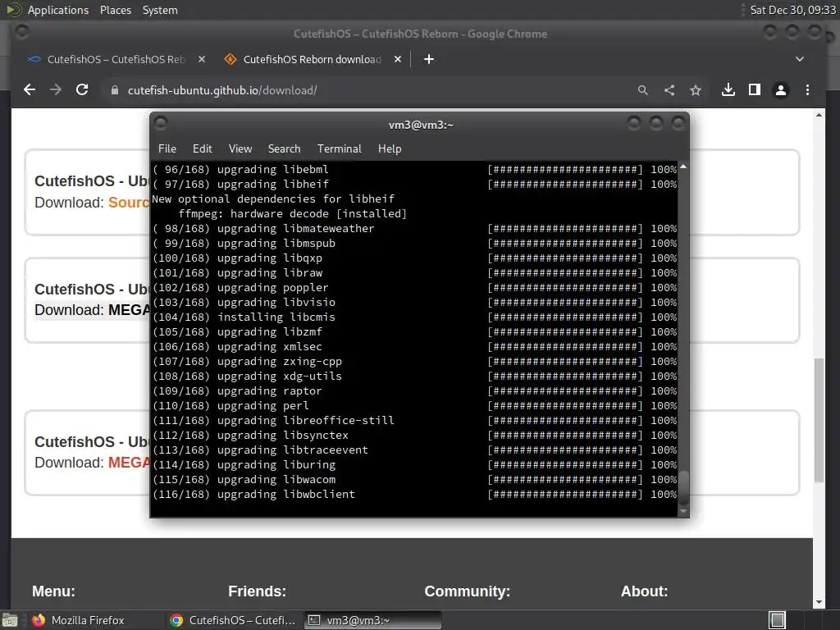The height and width of the screenshot is (630, 840).
Task: Reload the CutefishOS download page
Action: coord(82,90)
